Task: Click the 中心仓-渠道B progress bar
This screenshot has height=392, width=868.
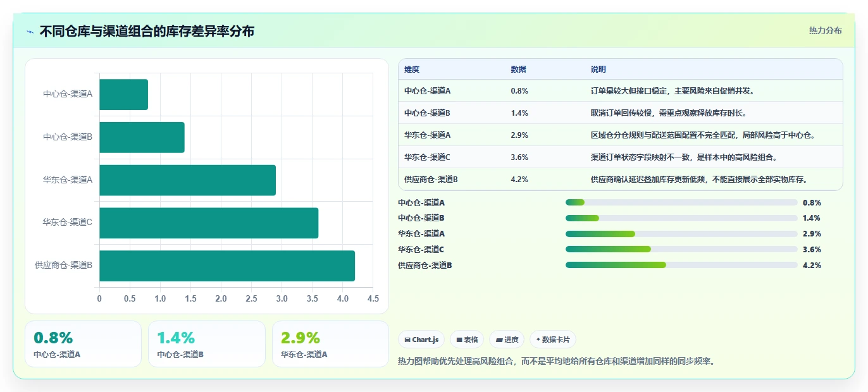Action: click(681, 218)
